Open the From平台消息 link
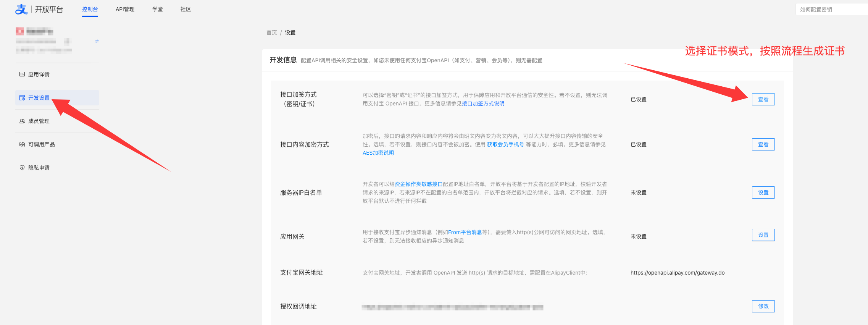 [465, 232]
